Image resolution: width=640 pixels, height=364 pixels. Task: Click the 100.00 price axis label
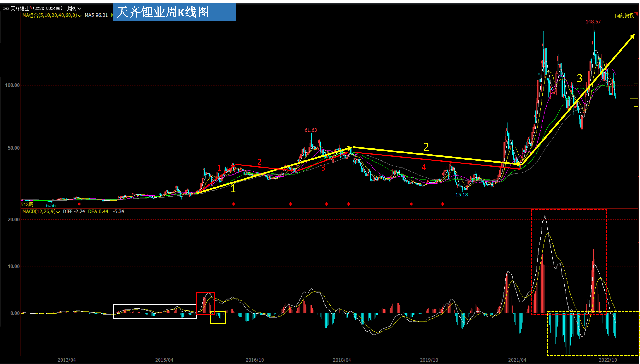click(12, 85)
